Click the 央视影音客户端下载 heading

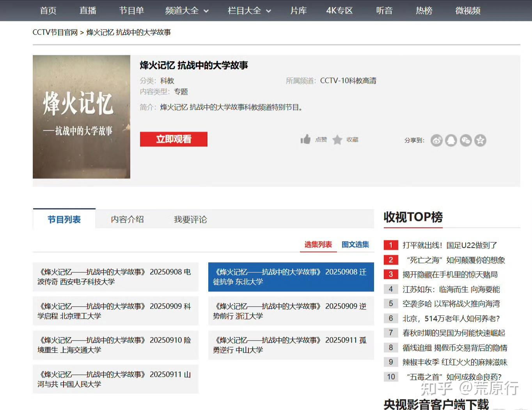pos(436,404)
